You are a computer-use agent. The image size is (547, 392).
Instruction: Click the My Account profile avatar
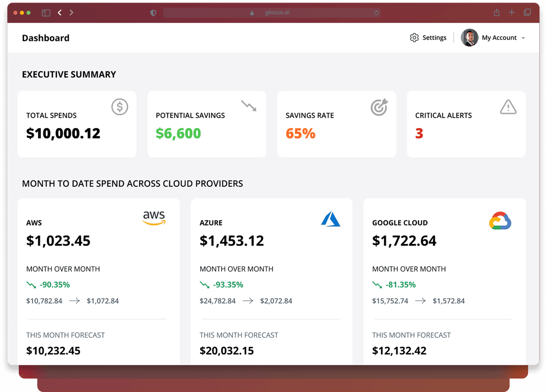click(469, 37)
